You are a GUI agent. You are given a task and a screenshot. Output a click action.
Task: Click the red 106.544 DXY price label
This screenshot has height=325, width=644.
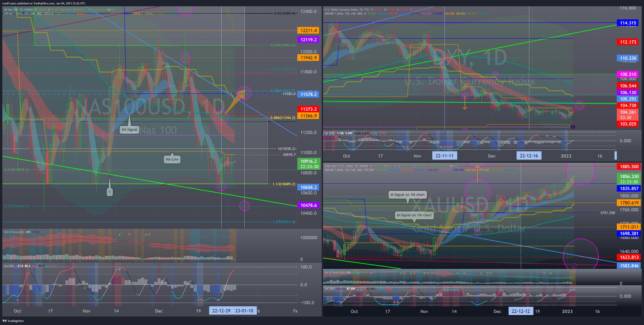(x=627, y=86)
